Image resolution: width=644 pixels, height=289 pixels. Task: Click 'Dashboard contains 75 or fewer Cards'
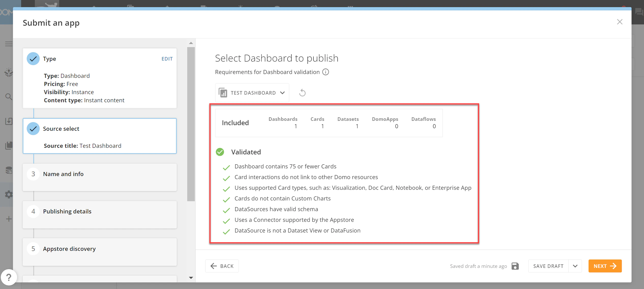(285, 166)
